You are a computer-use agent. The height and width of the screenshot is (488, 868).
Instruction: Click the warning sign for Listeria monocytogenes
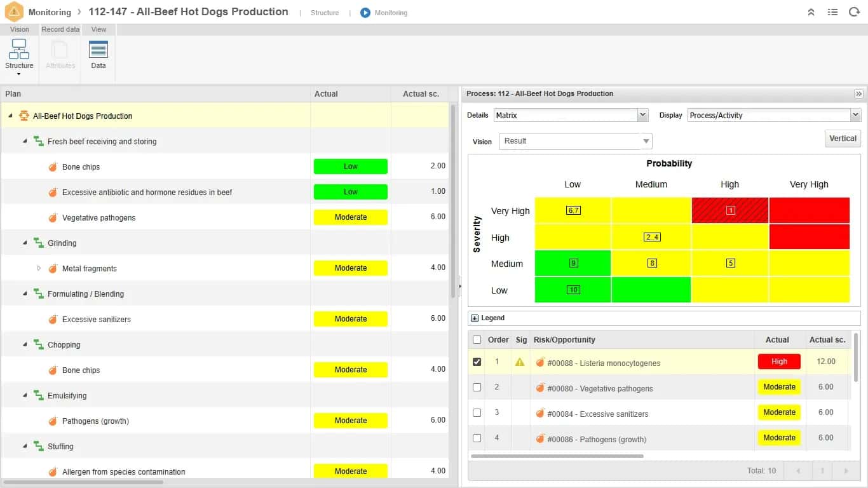pos(520,362)
